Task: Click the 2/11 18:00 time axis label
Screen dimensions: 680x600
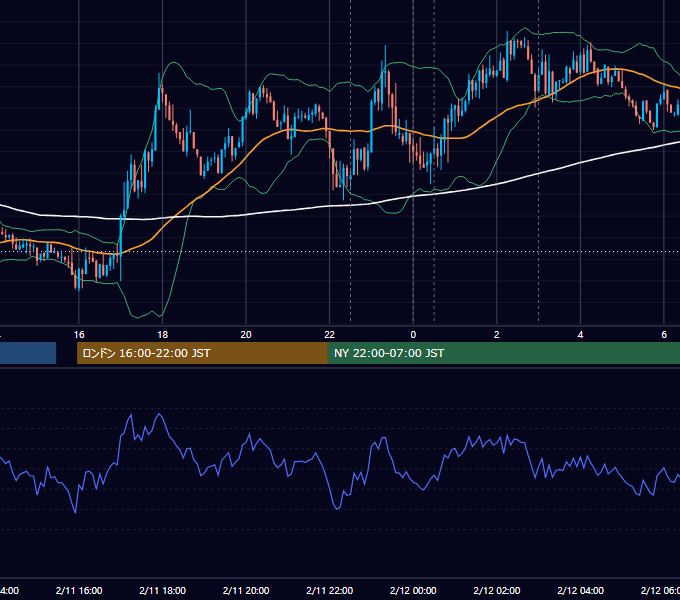Action: (163, 590)
